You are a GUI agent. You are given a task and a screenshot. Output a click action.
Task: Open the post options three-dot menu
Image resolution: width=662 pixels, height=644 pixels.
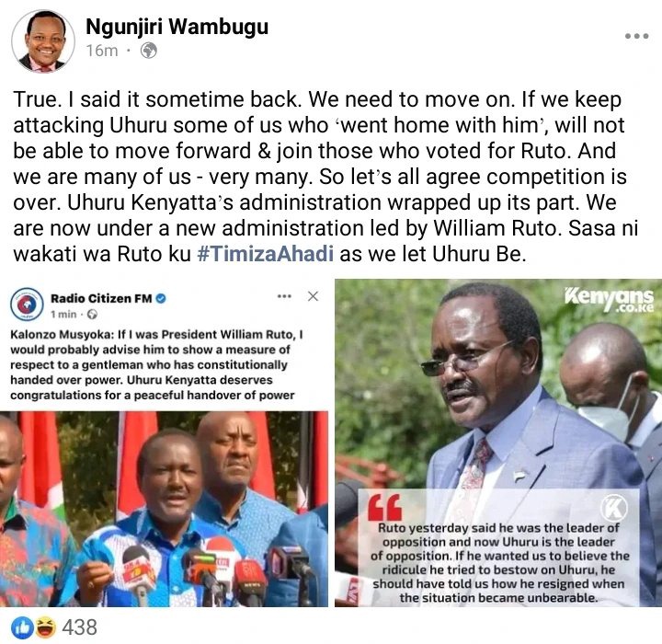click(636, 37)
